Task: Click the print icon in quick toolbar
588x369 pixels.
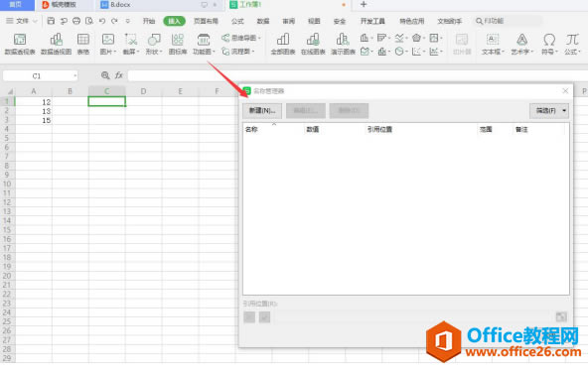Action: [x=76, y=21]
